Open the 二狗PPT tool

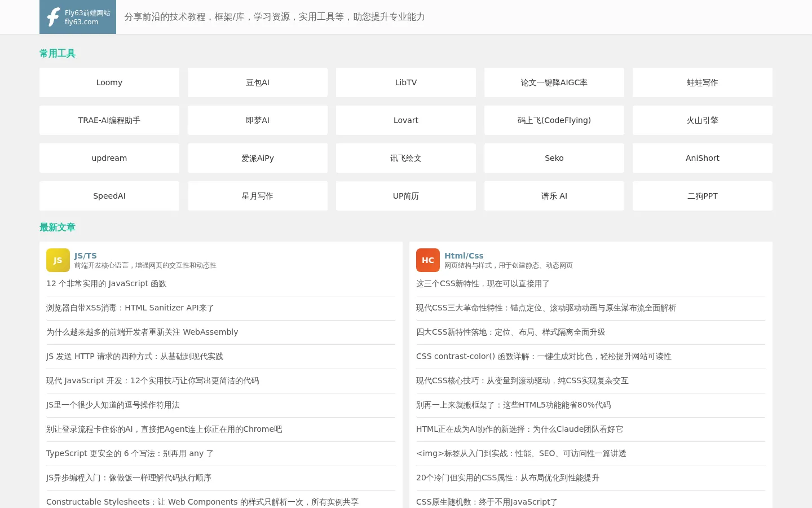(703, 196)
